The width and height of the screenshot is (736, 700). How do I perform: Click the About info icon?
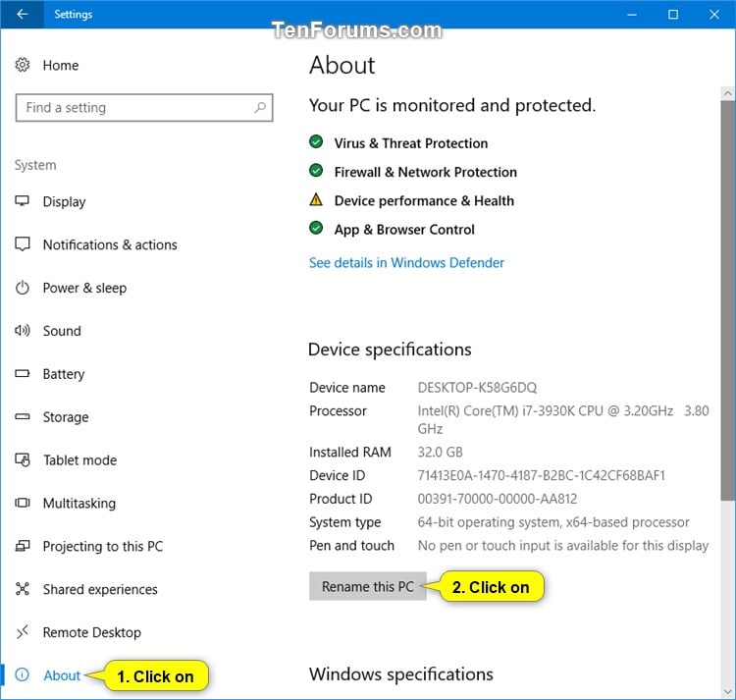[x=22, y=674]
